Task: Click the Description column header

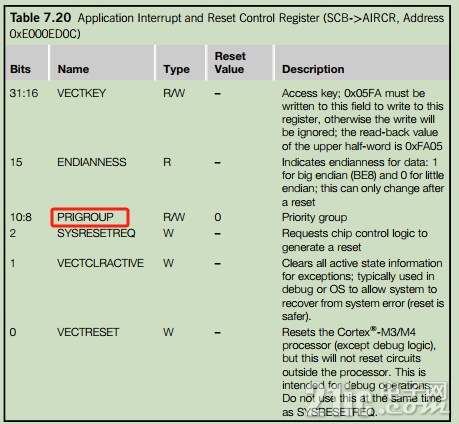Action: [313, 69]
